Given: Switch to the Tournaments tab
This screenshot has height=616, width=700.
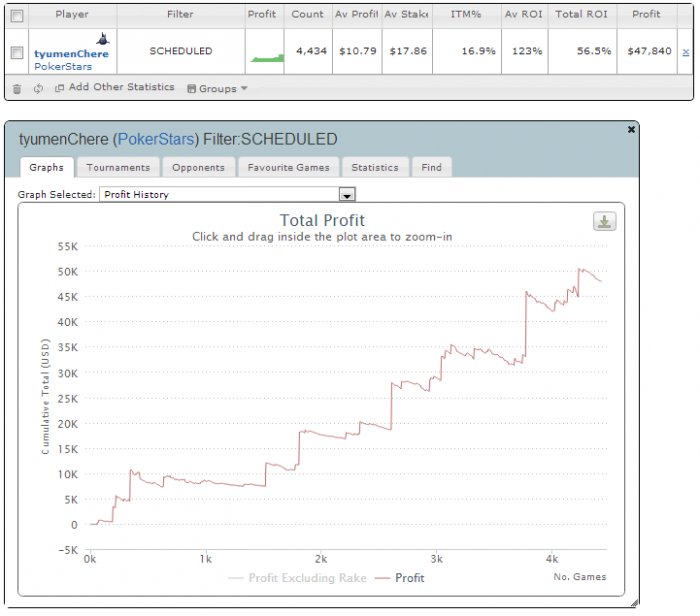Looking at the screenshot, I should click(x=118, y=167).
